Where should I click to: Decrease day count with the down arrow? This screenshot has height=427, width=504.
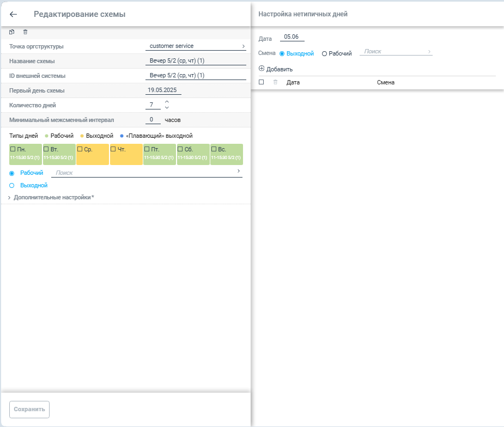coord(167,107)
